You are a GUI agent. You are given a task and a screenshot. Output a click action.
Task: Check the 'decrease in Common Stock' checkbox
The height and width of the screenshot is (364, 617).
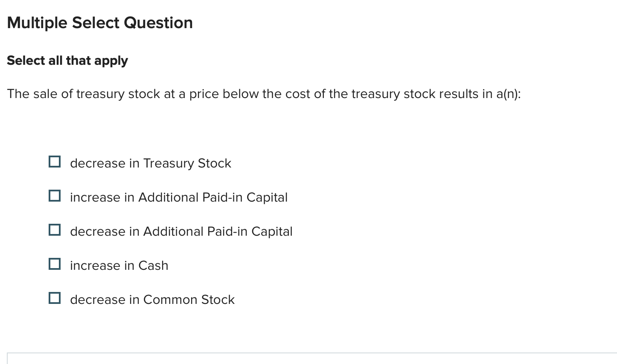(x=54, y=298)
